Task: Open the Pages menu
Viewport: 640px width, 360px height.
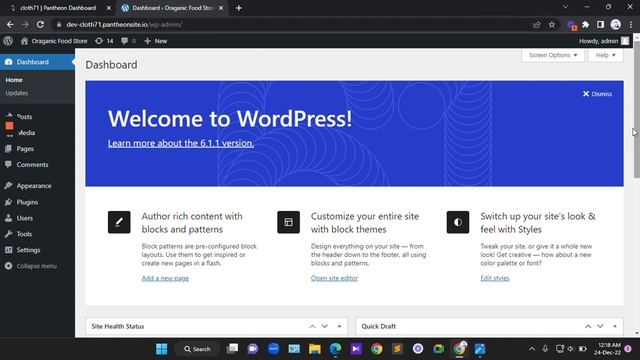Action: 25,149
